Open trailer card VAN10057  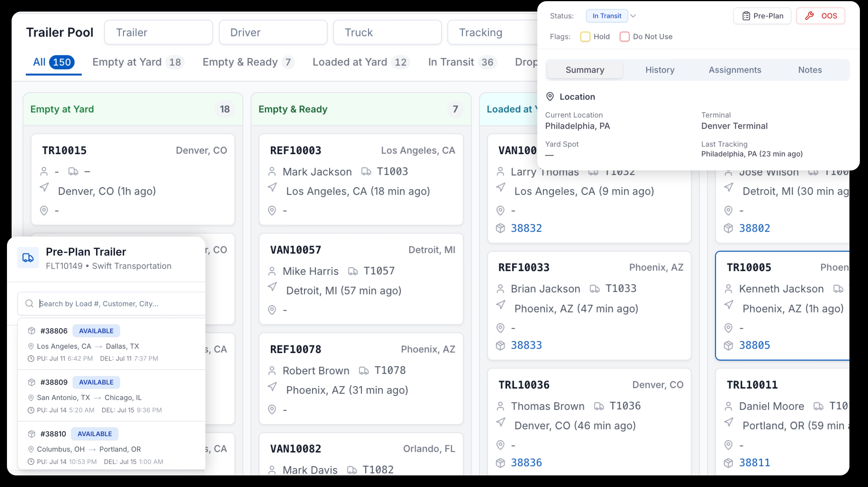point(361,279)
